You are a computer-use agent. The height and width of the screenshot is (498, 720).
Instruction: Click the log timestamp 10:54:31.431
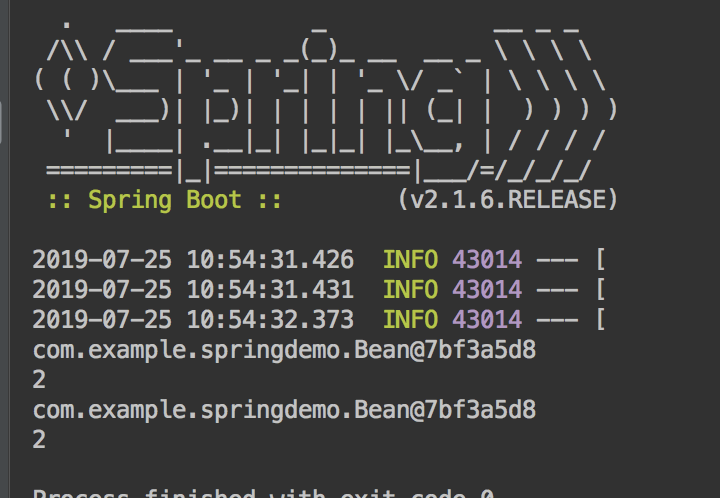[x=270, y=290]
